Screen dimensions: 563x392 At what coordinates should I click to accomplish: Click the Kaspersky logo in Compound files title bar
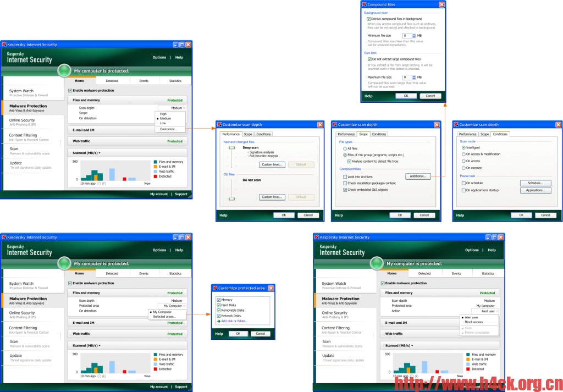click(x=365, y=4)
